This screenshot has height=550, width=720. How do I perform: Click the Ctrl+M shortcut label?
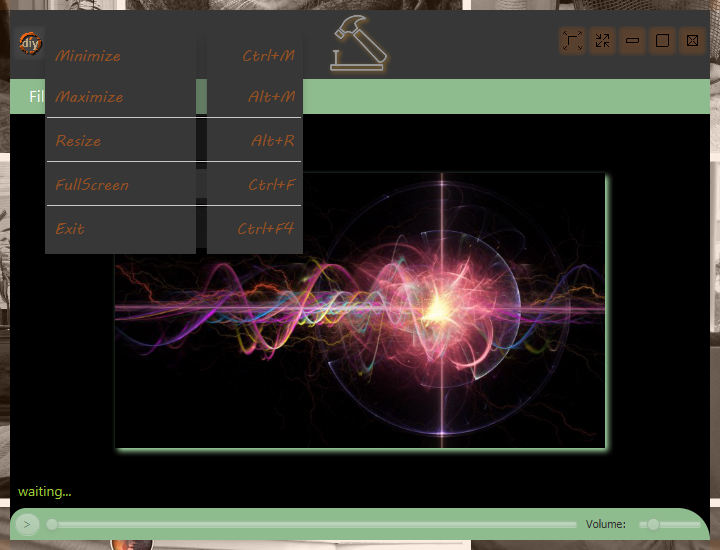(x=269, y=56)
